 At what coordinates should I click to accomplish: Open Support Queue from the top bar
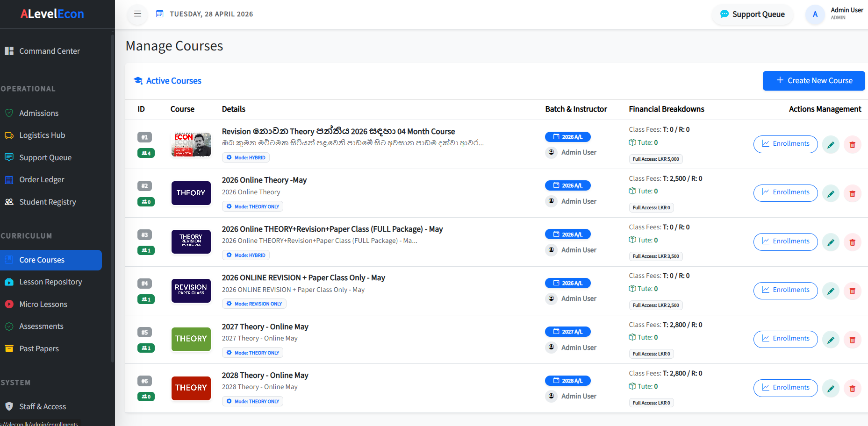pyautogui.click(x=752, y=14)
